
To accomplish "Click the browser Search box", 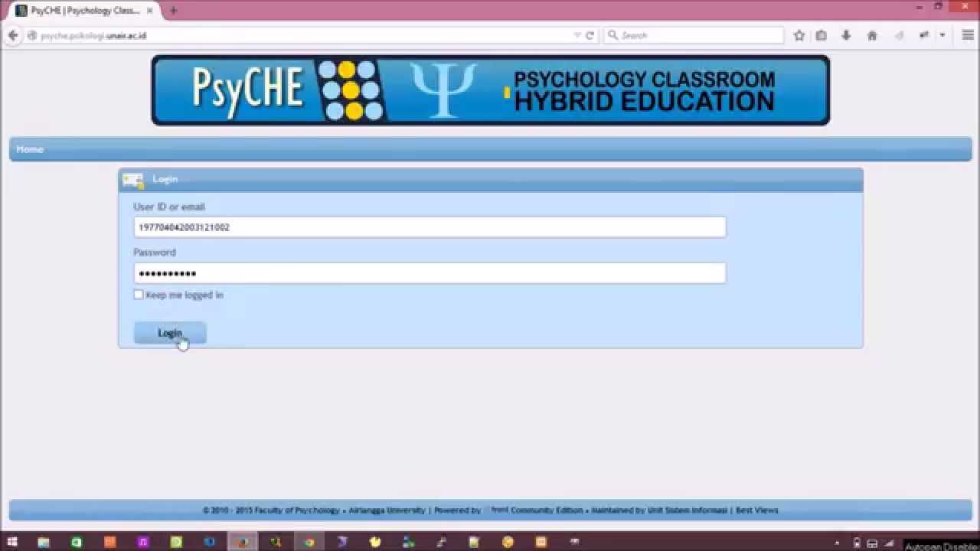I will (694, 35).
